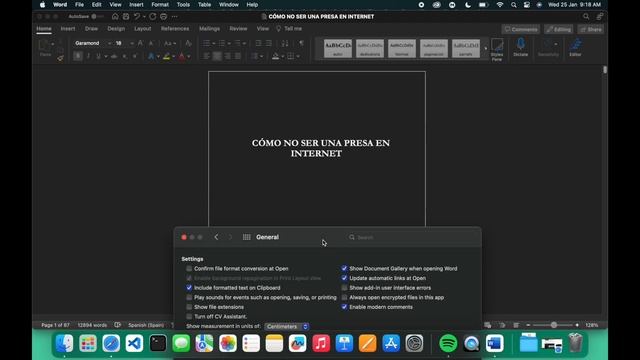Screen dimensions: 640x360
Task: Click the Tell me search box
Action: (289, 29)
